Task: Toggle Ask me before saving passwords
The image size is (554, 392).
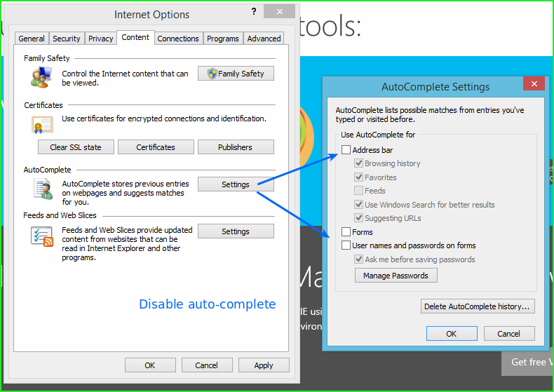Action: pyautogui.click(x=358, y=259)
